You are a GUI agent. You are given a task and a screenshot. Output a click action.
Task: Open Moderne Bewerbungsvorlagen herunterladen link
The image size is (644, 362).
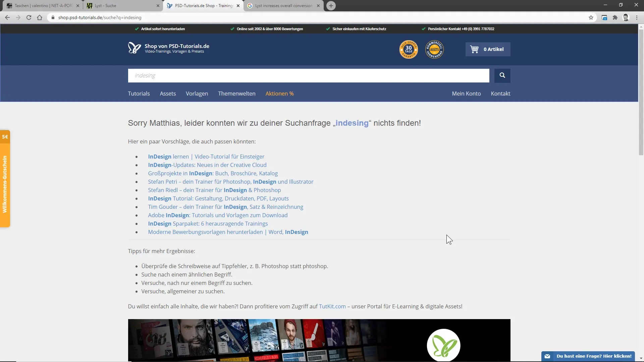click(228, 232)
